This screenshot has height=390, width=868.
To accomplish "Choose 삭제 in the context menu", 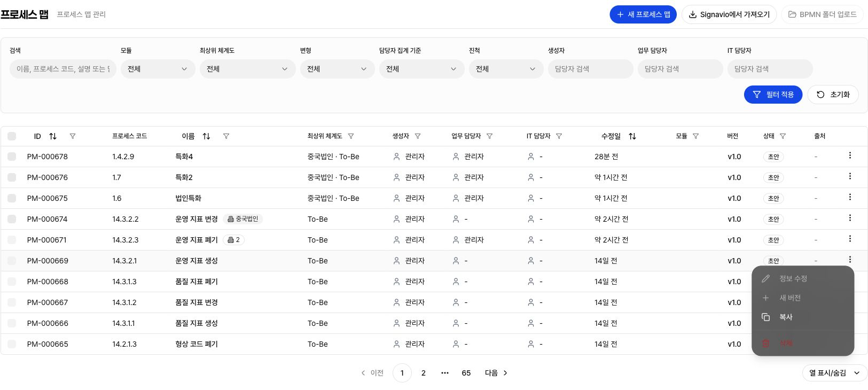I will [803, 343].
